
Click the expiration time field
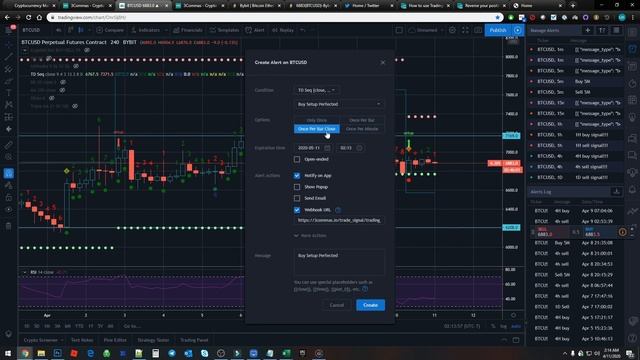click(350, 148)
